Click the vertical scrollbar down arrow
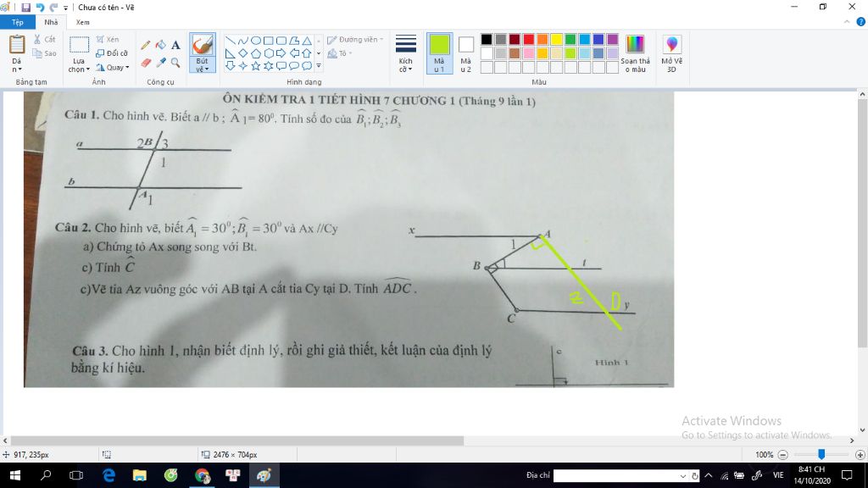The width and height of the screenshot is (868, 488). coord(862,430)
